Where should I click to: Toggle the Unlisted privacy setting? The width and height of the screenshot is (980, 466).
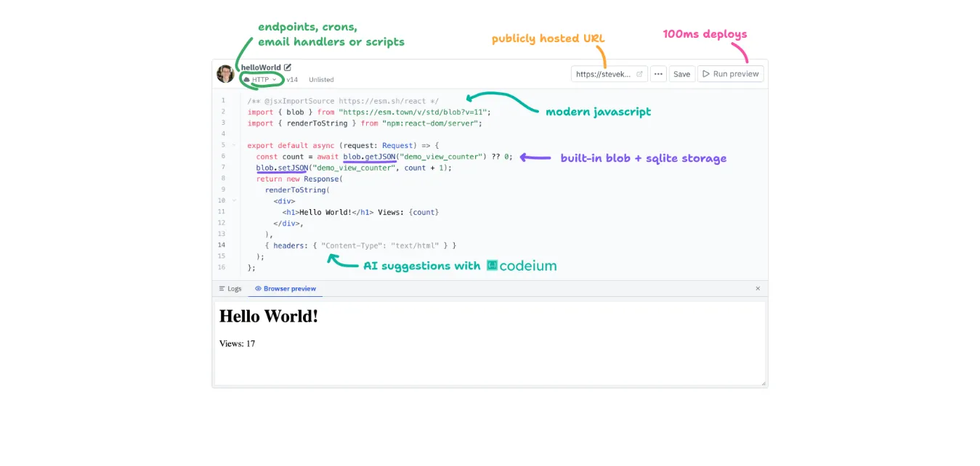point(321,80)
